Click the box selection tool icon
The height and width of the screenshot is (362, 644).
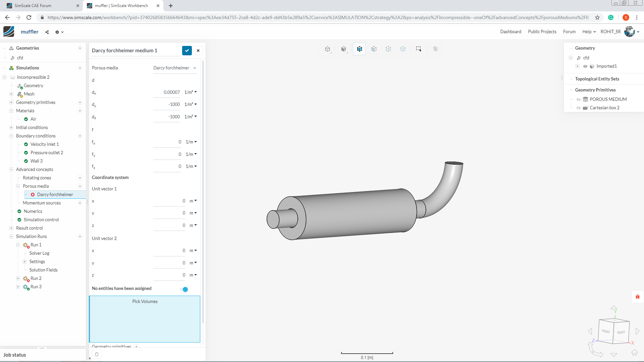(418, 49)
